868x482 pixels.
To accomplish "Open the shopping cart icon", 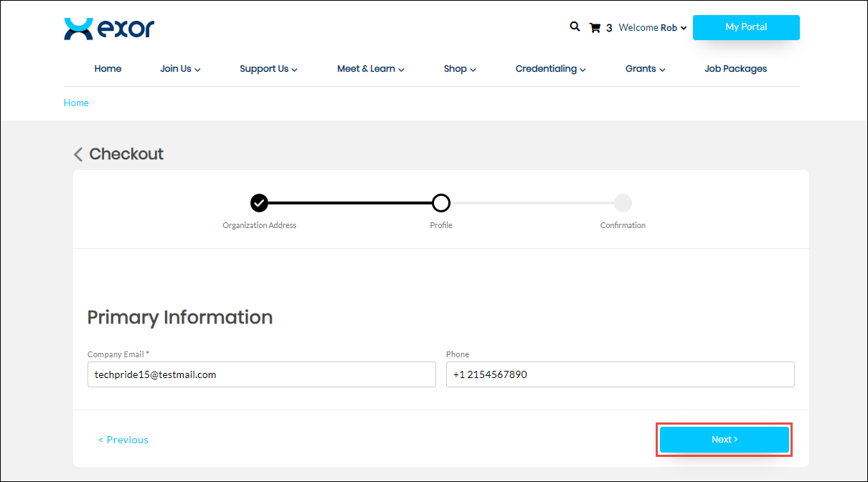I will (x=595, y=28).
